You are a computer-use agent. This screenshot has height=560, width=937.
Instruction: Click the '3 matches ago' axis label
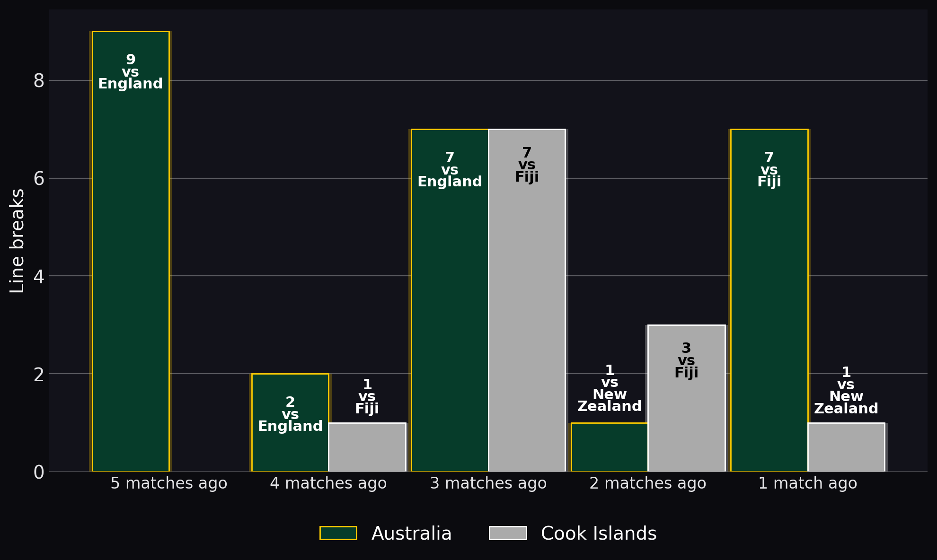[488, 483]
